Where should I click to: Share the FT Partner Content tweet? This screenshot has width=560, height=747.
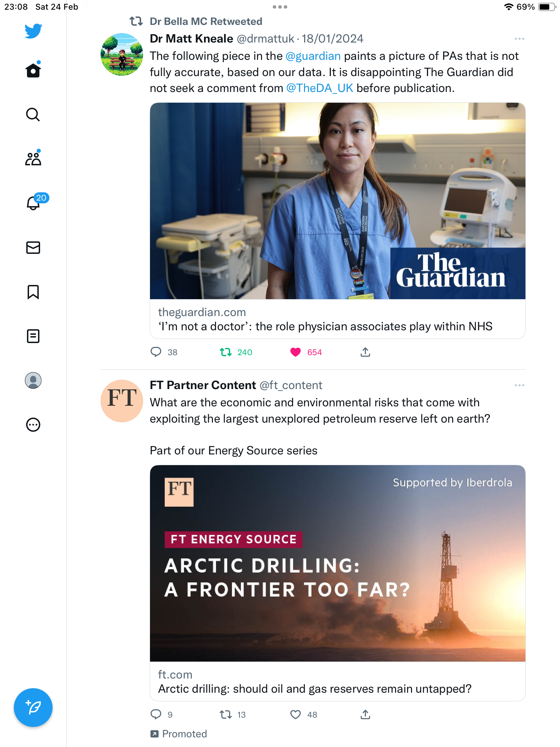tap(365, 714)
